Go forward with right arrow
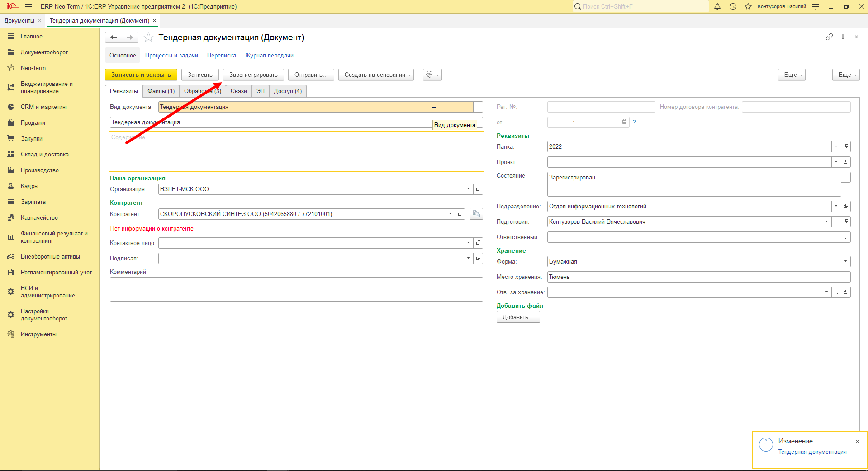 pyautogui.click(x=130, y=38)
